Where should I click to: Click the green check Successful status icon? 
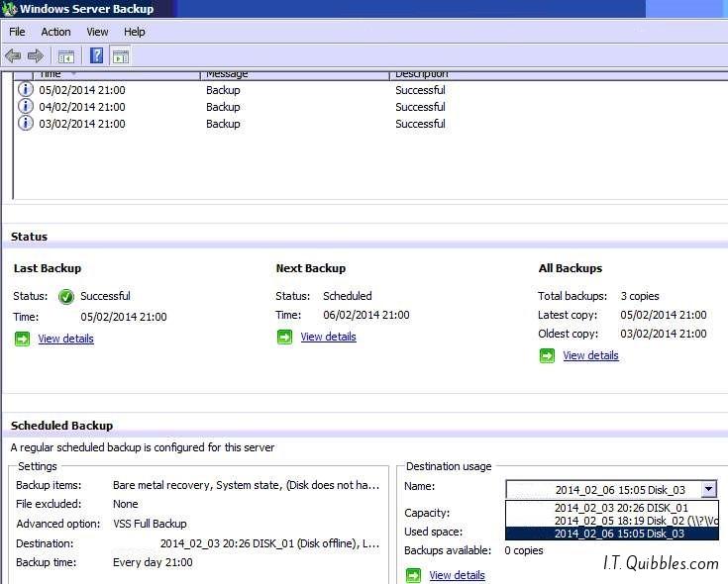(x=66, y=296)
